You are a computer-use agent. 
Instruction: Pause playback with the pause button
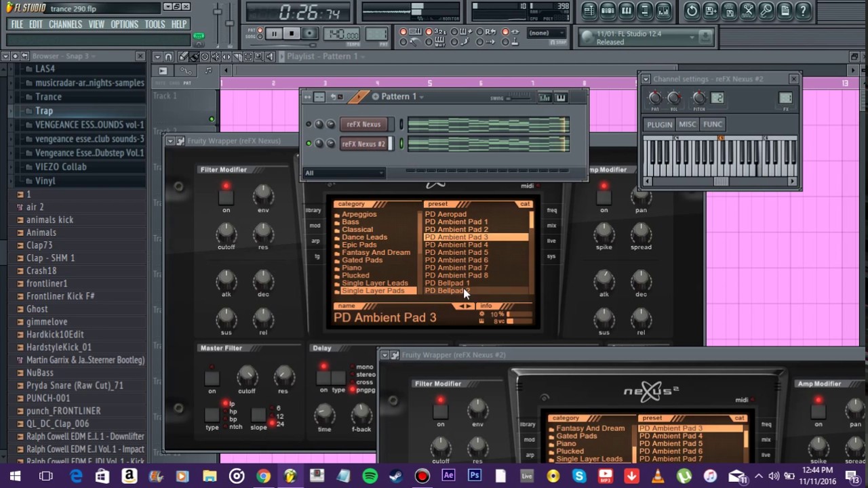click(274, 33)
